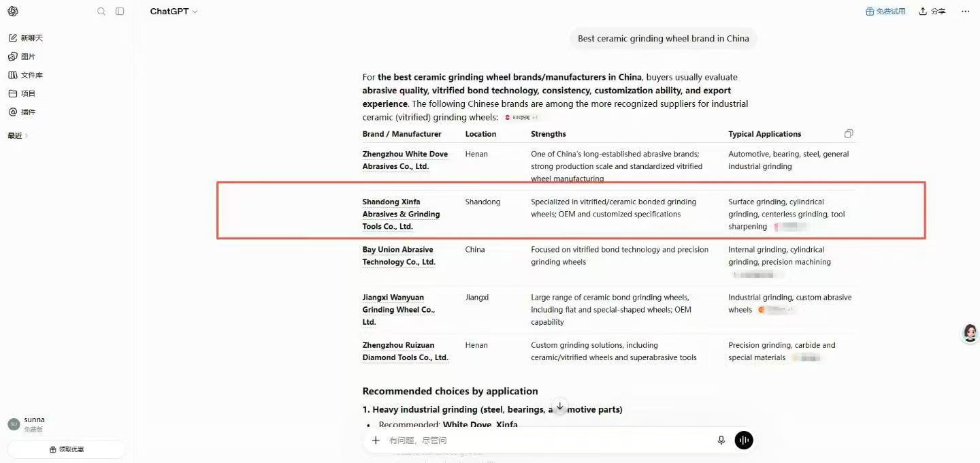This screenshot has width=980, height=463.
Task: Open the ChatGPT model selector dropdown
Action: [x=174, y=12]
